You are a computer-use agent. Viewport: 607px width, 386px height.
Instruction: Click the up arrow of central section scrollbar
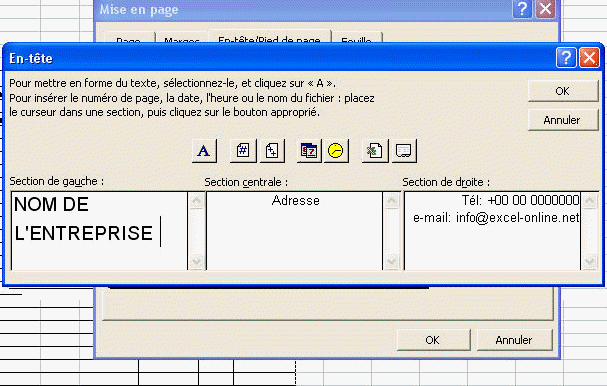[x=391, y=201]
